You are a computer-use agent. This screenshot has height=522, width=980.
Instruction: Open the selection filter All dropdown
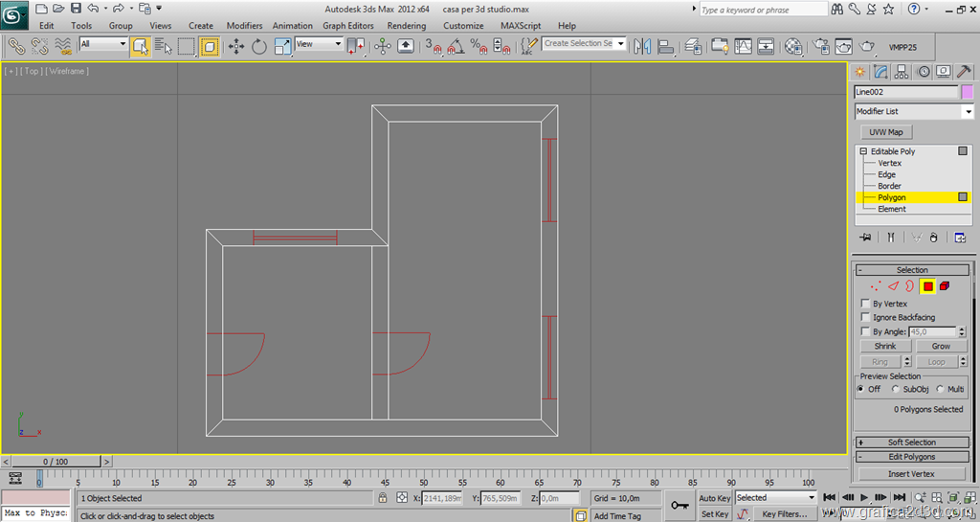point(103,44)
